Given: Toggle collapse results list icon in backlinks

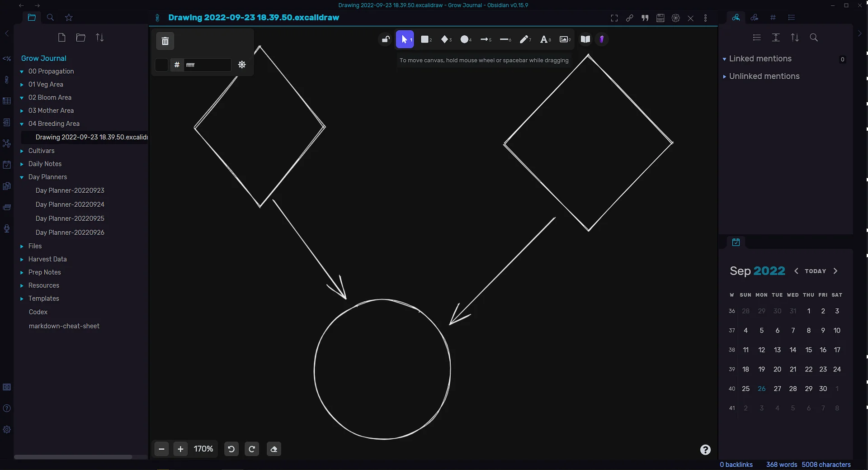Looking at the screenshot, I should (x=757, y=38).
